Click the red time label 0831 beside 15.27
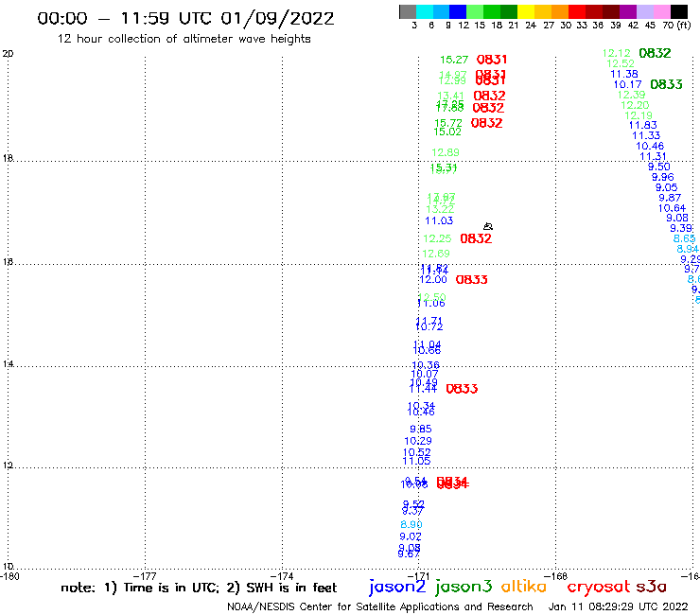This screenshot has width=700, height=615. point(492,60)
